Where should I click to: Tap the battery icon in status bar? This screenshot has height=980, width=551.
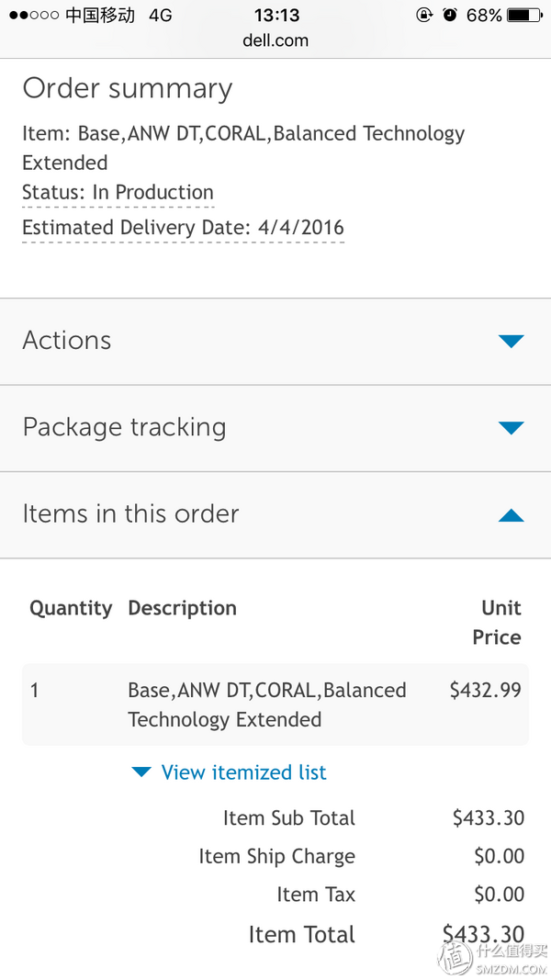524,15
